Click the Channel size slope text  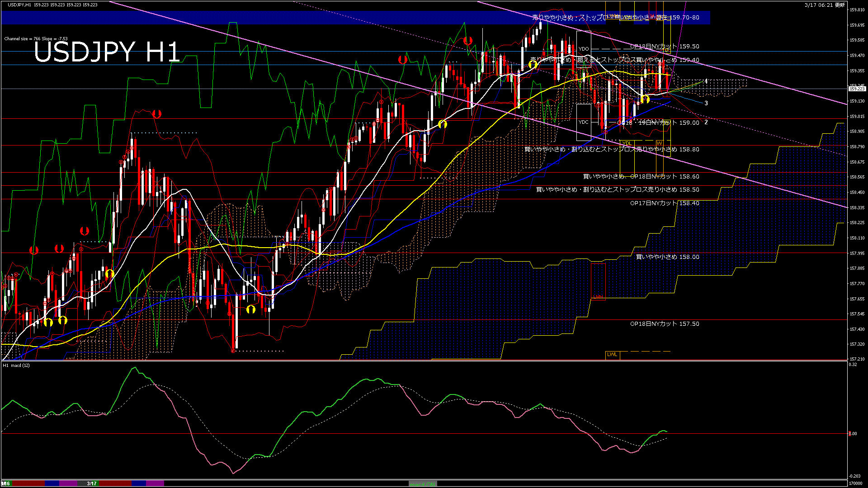36,39
